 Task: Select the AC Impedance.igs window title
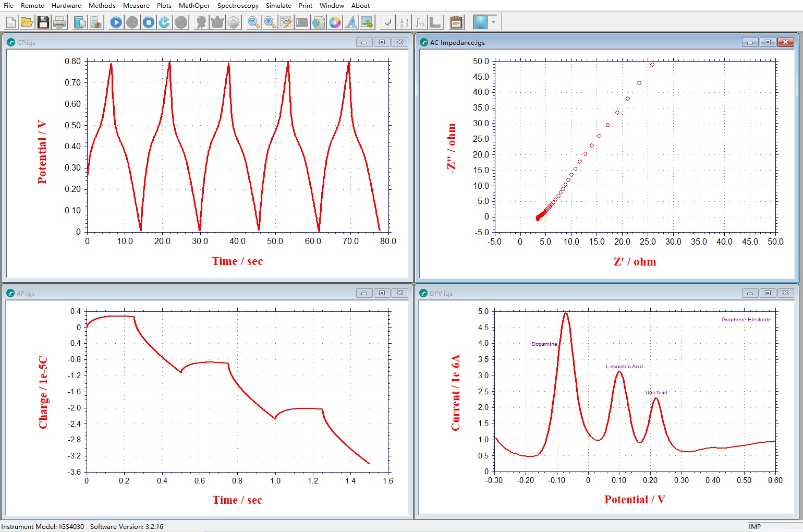point(457,43)
